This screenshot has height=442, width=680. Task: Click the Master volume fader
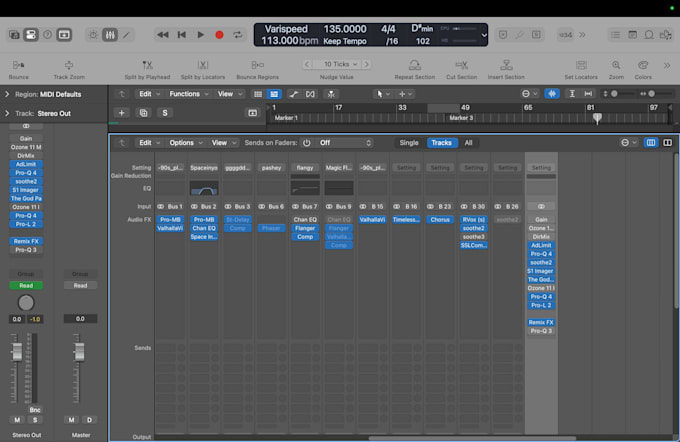point(79,351)
